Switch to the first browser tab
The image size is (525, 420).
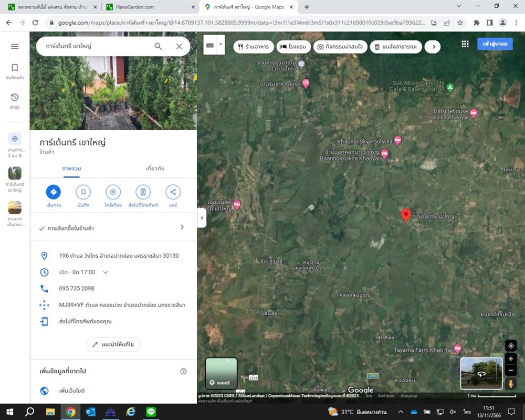(x=52, y=7)
